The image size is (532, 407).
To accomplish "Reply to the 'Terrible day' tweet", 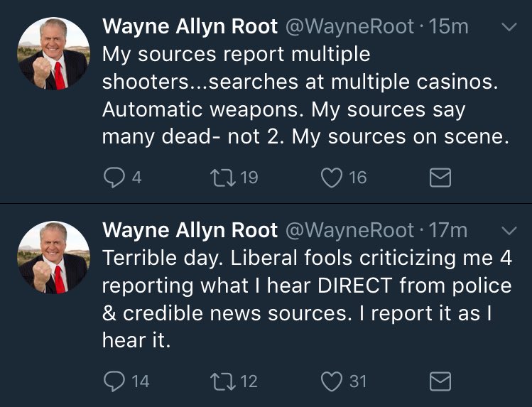I will pyautogui.click(x=114, y=381).
